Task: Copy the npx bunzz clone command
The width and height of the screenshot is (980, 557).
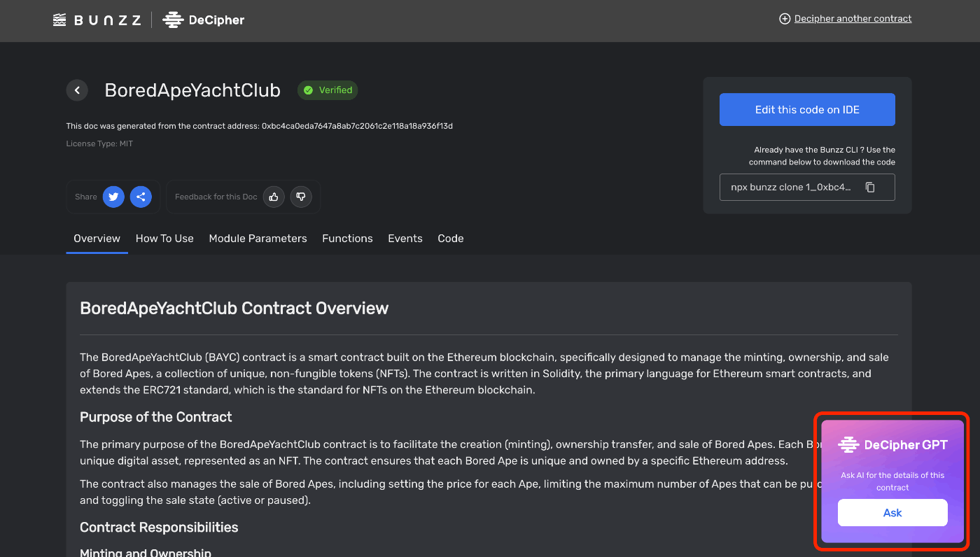Action: [x=870, y=188]
